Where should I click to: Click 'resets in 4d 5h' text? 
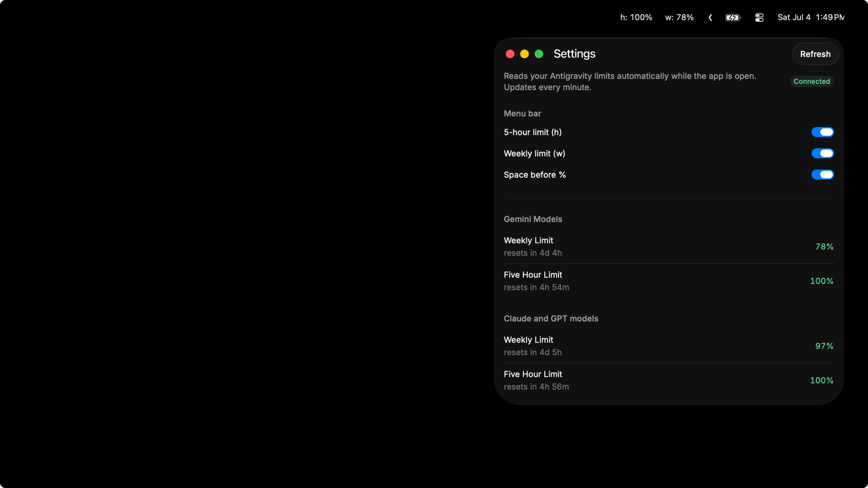pos(533,352)
